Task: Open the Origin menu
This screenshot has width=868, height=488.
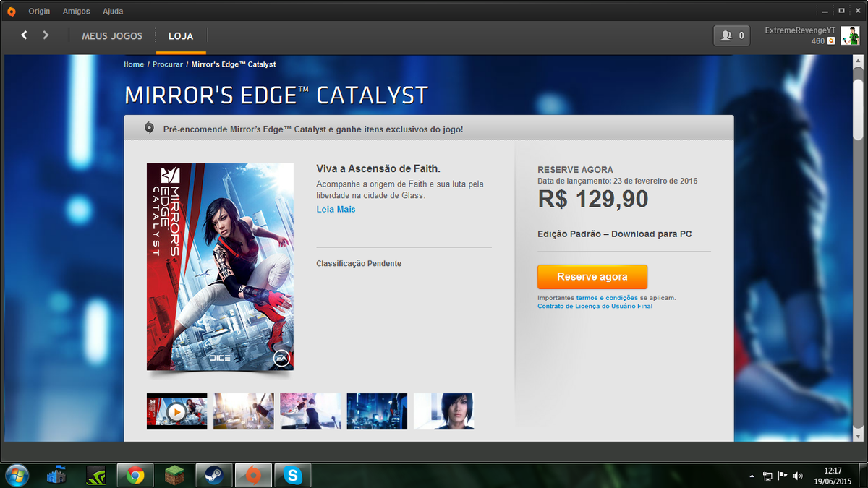Action: (x=39, y=12)
